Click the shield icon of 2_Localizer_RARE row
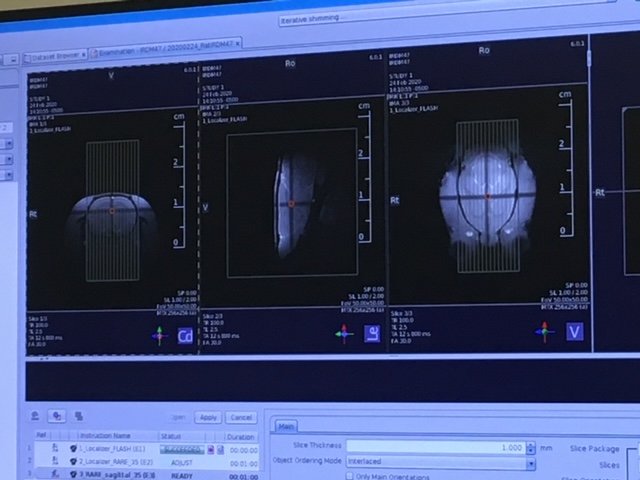This screenshot has width=640, height=480. (x=73, y=462)
